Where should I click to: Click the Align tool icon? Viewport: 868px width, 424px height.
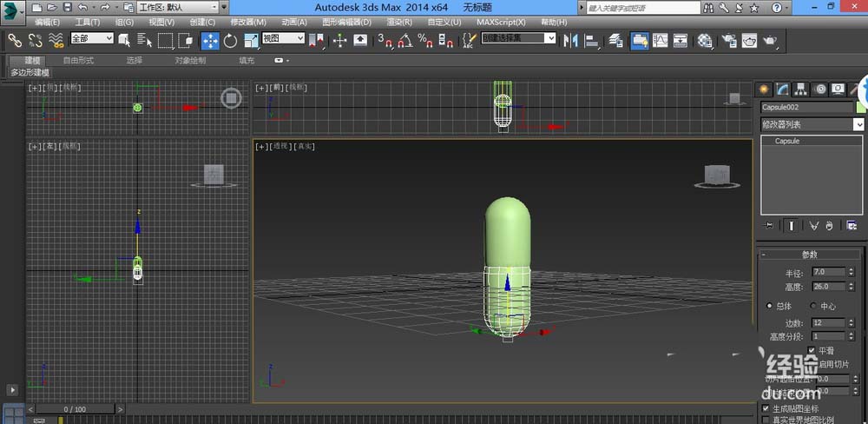tap(592, 41)
